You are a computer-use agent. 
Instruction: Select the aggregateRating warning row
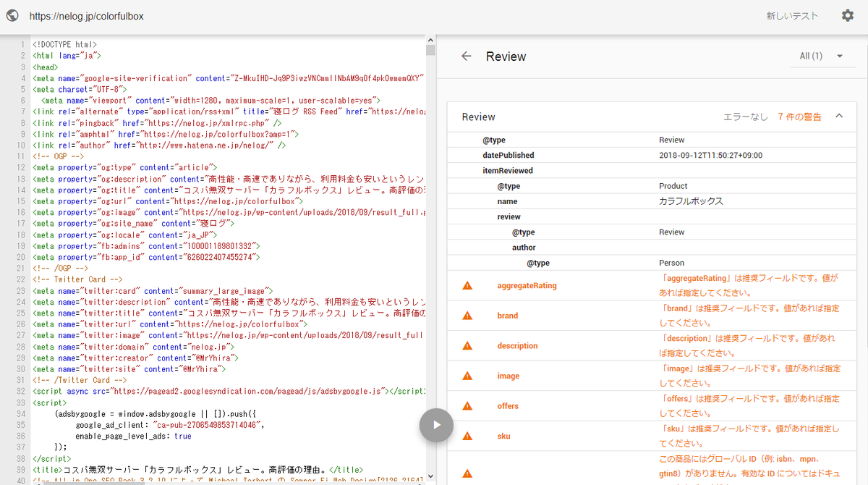click(652, 285)
